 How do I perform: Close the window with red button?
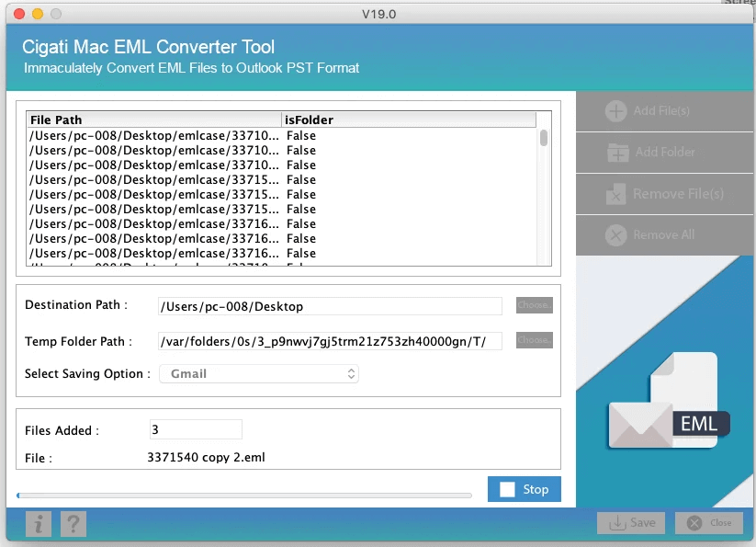pyautogui.click(x=19, y=14)
